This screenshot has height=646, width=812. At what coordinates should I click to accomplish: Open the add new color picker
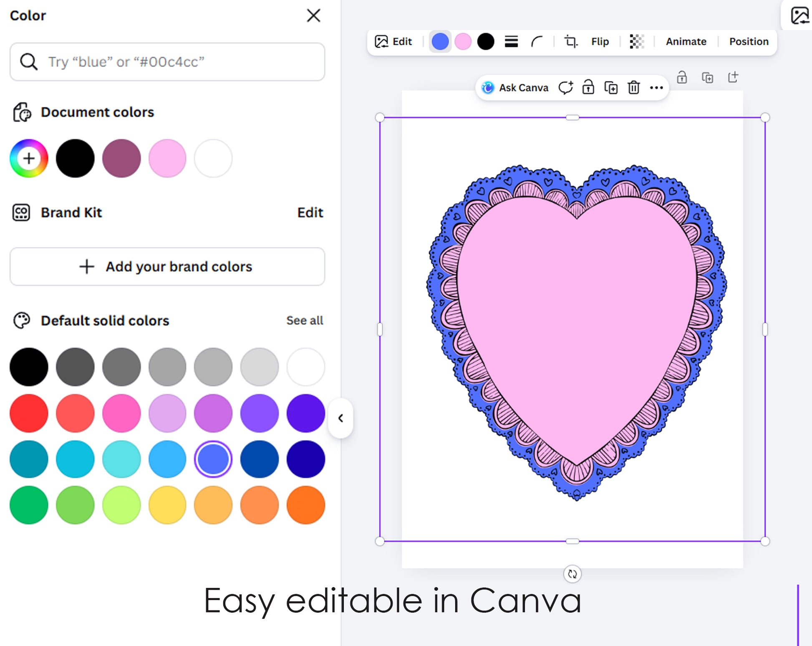click(x=29, y=158)
